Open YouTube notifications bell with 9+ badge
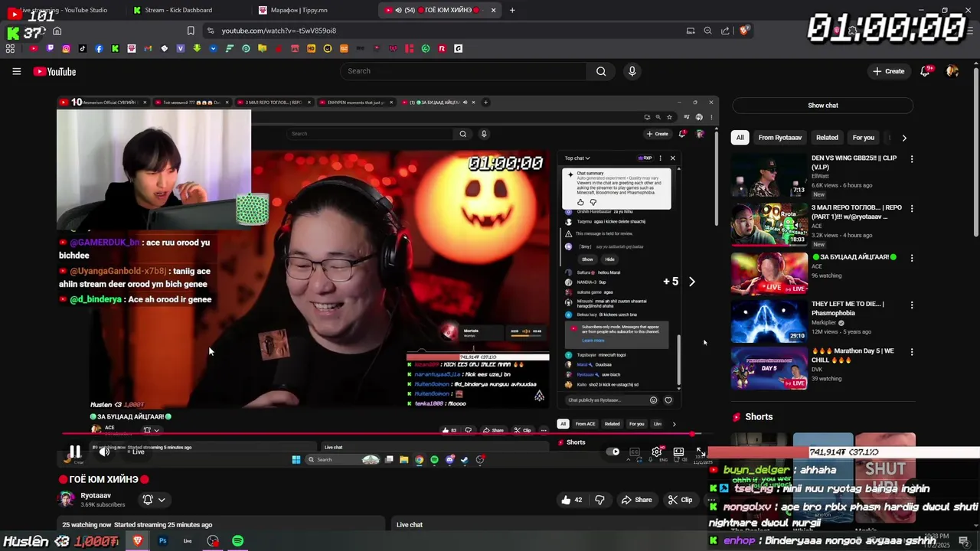 coord(926,71)
